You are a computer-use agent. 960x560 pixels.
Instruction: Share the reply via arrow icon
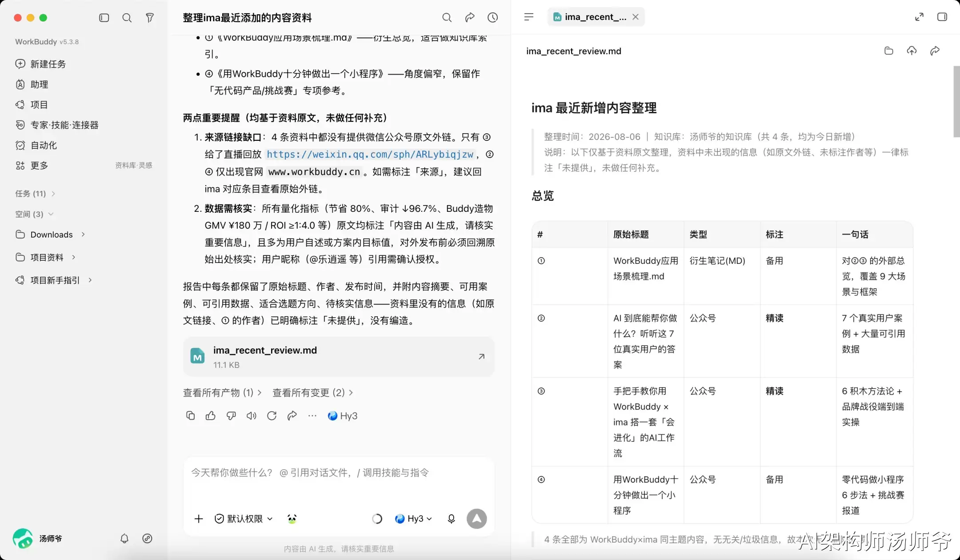pyautogui.click(x=292, y=416)
